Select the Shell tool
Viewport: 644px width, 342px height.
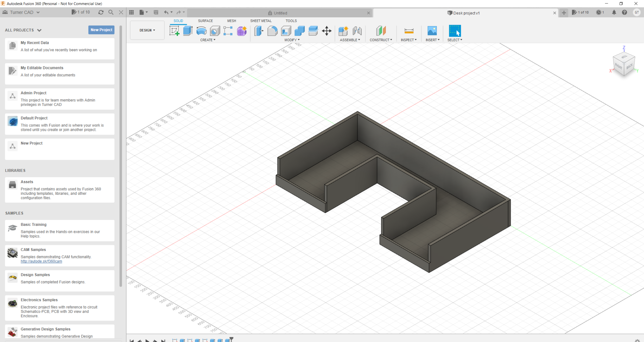286,31
